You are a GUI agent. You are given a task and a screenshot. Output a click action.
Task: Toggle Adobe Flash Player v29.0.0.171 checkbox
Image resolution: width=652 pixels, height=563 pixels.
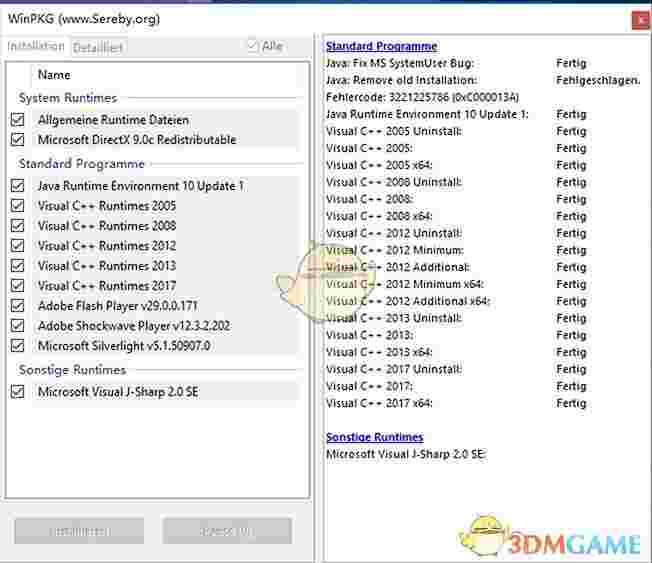[17, 306]
